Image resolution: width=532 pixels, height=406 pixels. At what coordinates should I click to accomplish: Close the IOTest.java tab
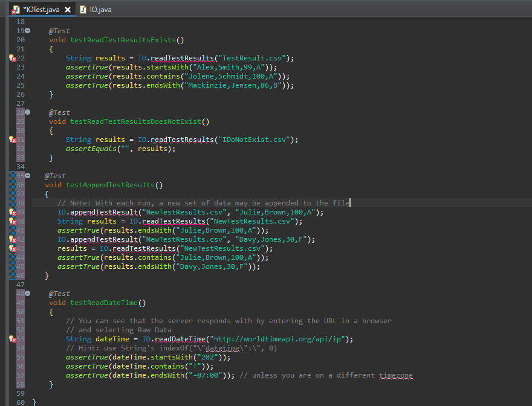pyautogui.click(x=68, y=10)
